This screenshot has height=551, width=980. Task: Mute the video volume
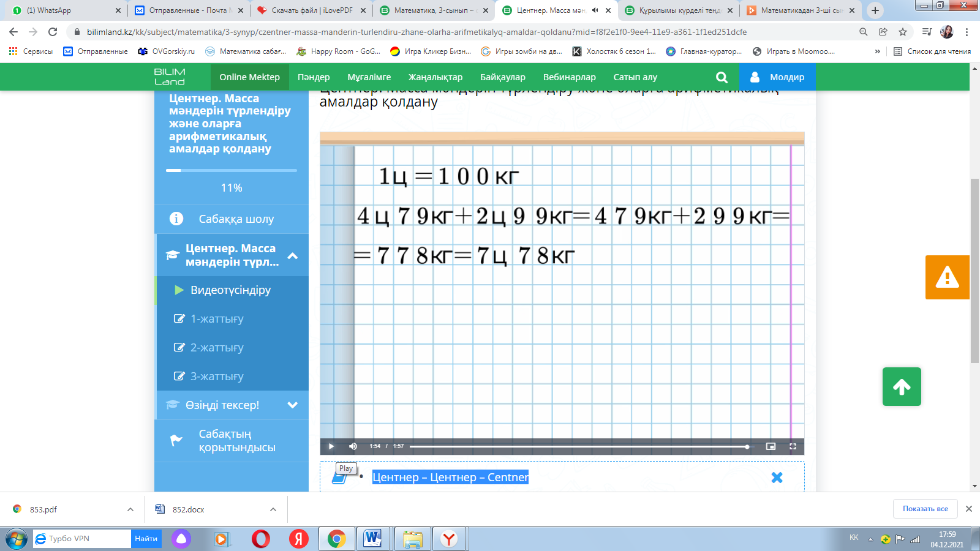coord(353,446)
